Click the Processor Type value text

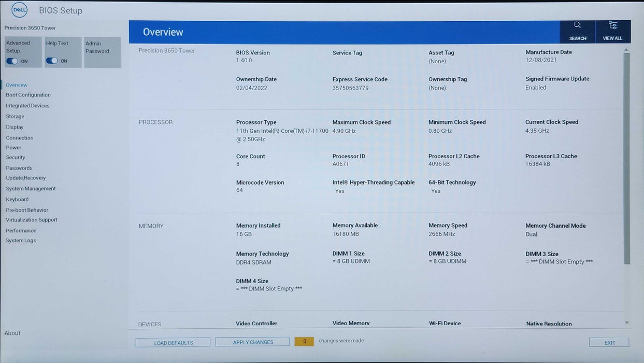(282, 135)
